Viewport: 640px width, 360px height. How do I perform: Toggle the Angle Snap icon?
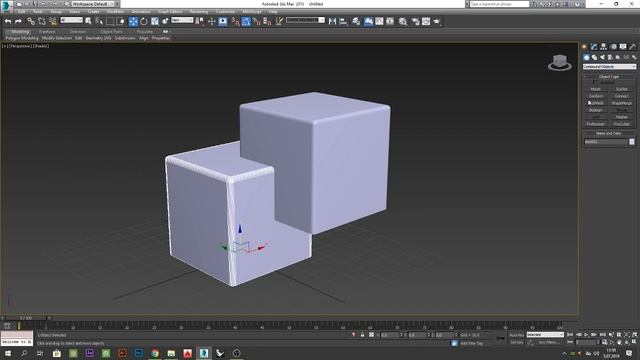(x=246, y=21)
